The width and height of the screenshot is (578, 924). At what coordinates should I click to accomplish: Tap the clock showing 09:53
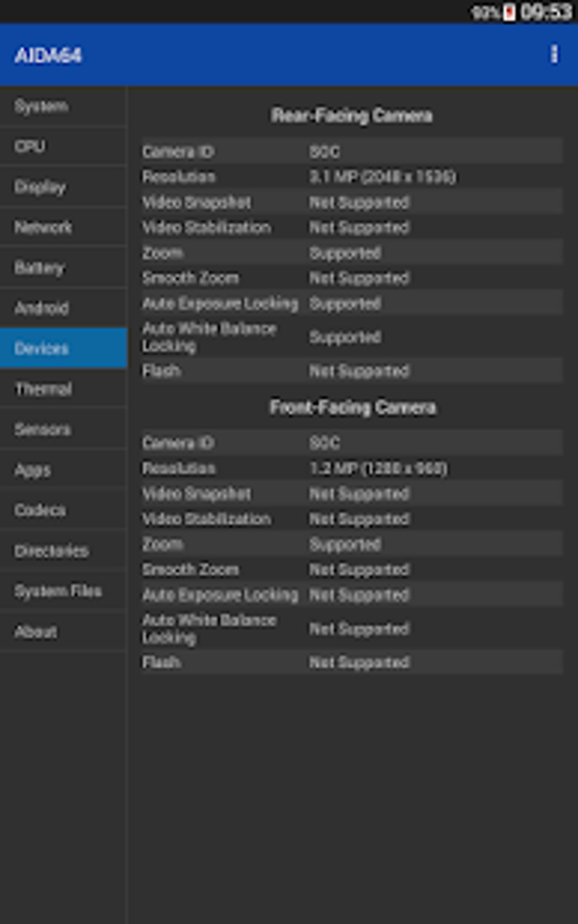pos(546,12)
